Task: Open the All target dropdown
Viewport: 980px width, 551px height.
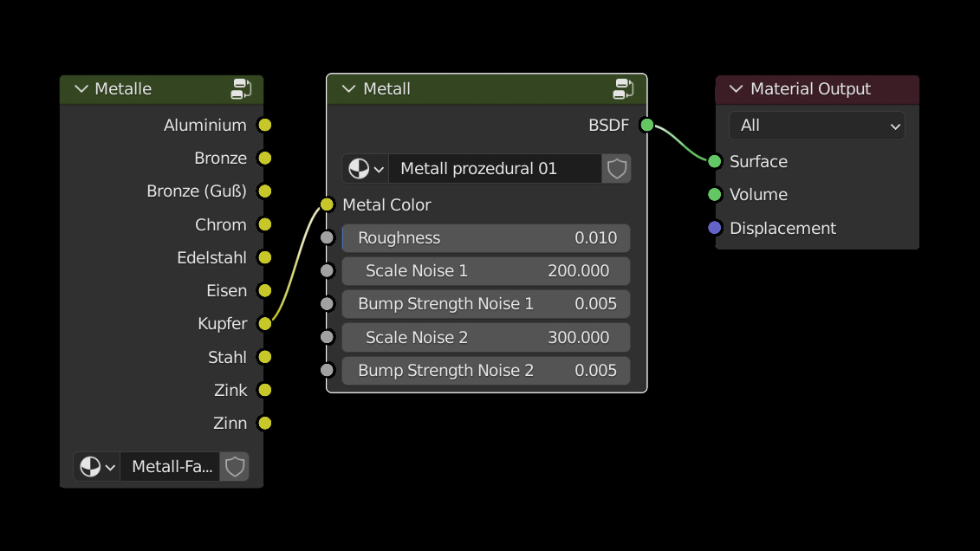Action: coord(816,126)
